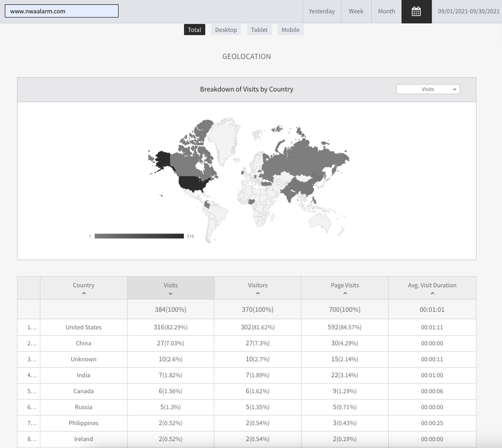Click sort arrow under Visits column

click(x=171, y=294)
